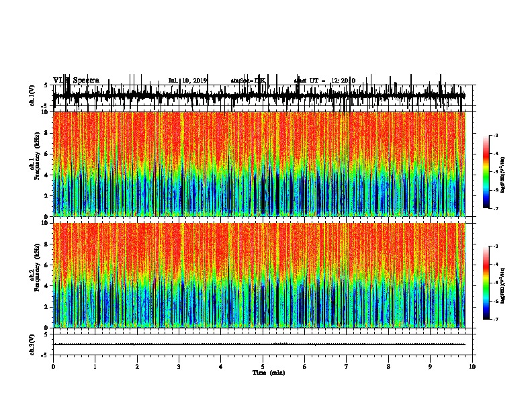
Task: Click the "-7" label on ch.2 color bar
Action: [495, 319]
